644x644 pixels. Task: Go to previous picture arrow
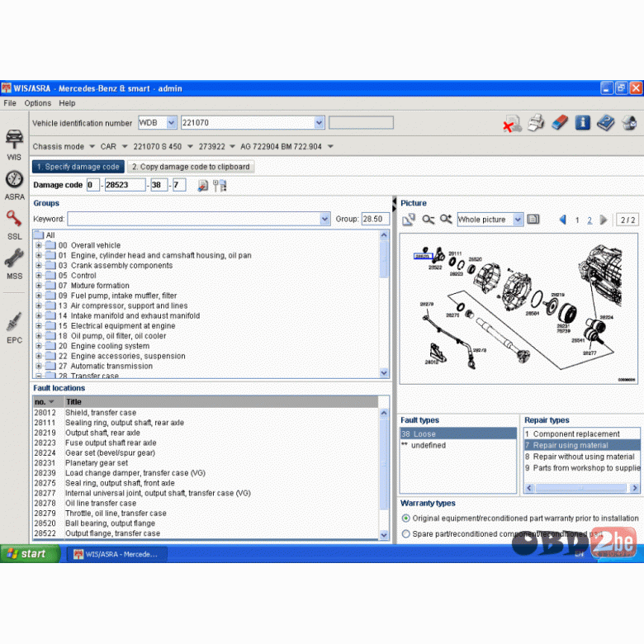click(x=563, y=220)
